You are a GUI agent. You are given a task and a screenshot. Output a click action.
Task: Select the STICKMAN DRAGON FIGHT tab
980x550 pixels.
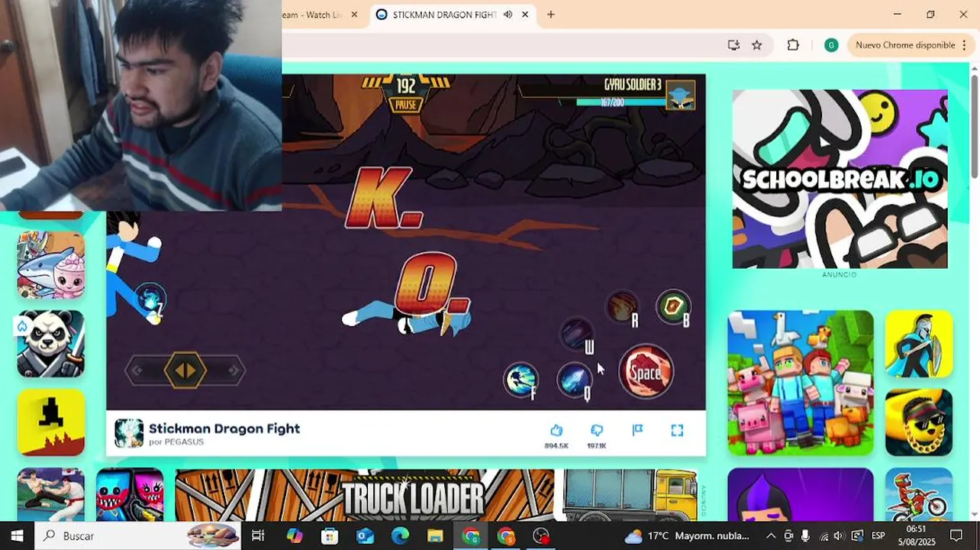[x=444, y=15]
